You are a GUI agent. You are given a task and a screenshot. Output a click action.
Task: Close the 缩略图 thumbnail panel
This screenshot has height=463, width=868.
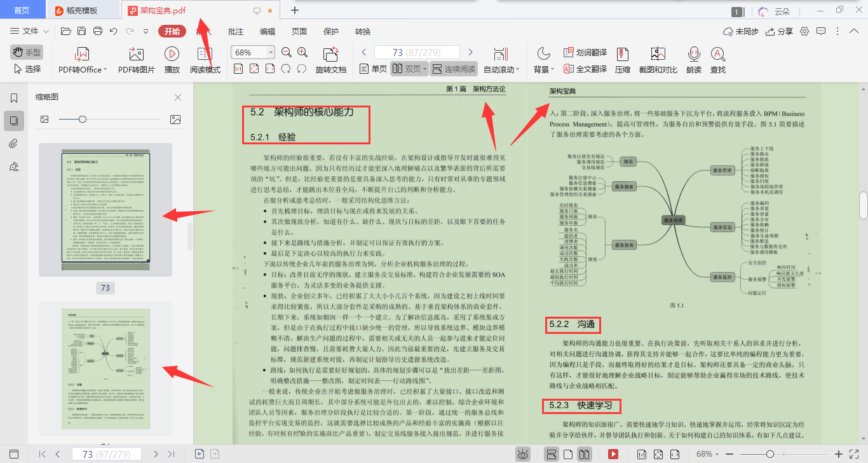coord(178,97)
